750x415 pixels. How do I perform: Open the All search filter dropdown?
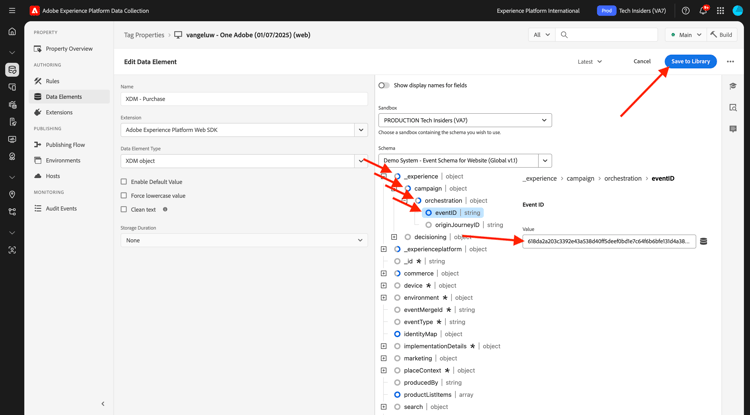coord(542,35)
